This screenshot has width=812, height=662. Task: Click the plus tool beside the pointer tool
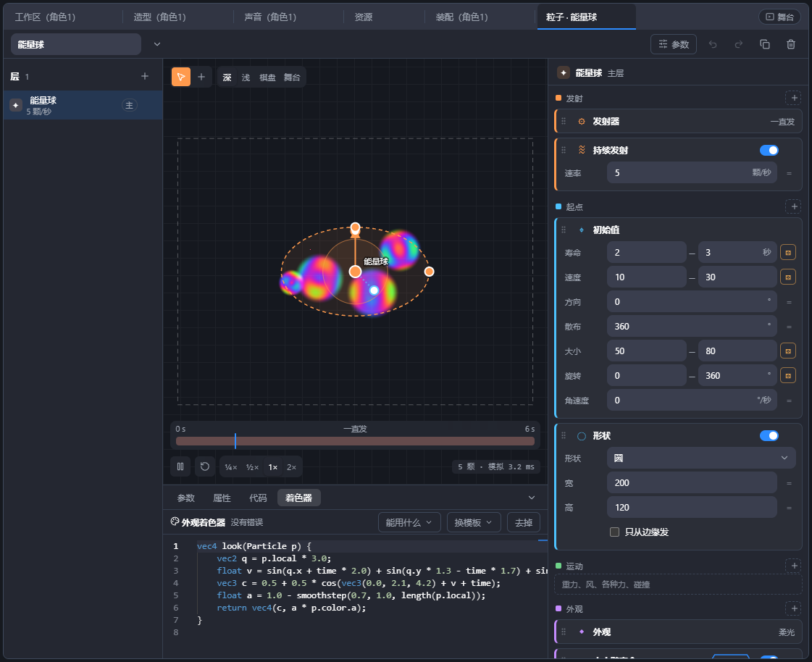pos(201,77)
